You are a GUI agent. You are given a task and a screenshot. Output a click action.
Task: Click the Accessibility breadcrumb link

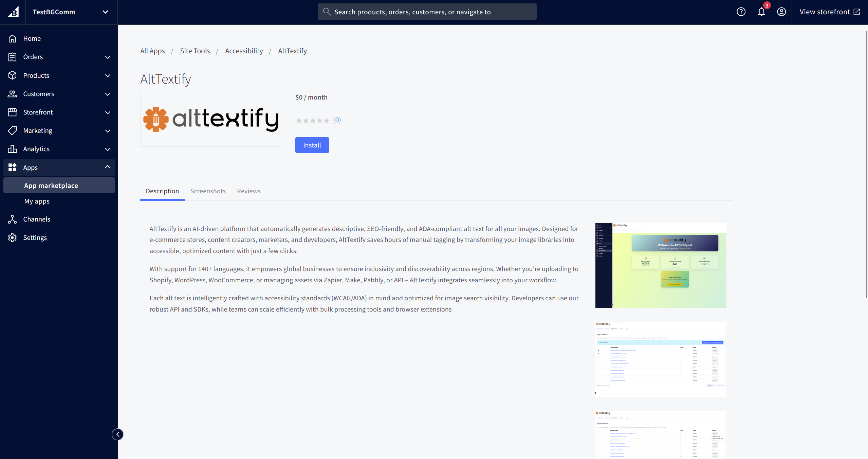click(244, 51)
